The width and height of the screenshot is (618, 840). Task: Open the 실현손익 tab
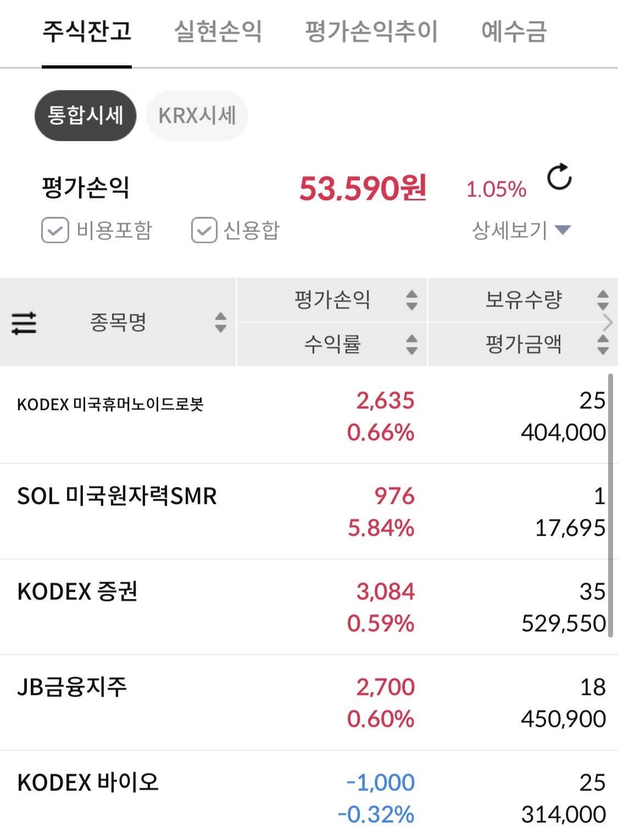pyautogui.click(x=218, y=31)
